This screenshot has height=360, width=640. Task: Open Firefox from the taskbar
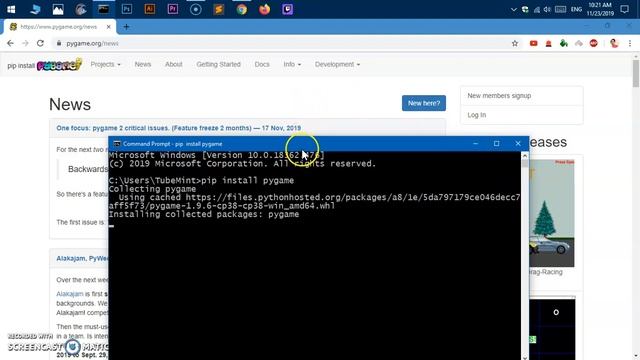[264, 9]
